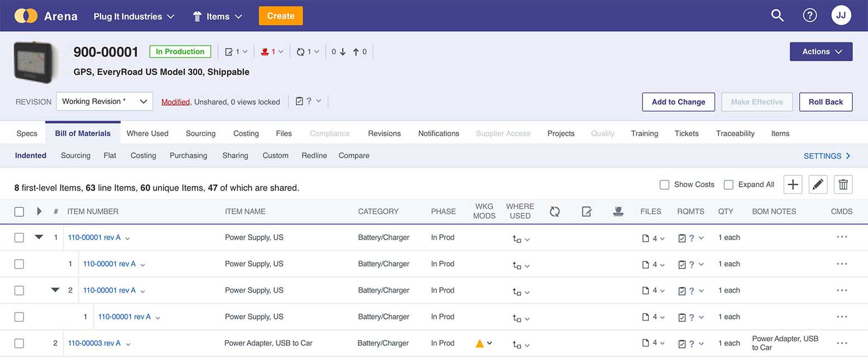868x357 pixels.
Task: Click the warning triangle on Power Adapter row
Action: tap(479, 343)
